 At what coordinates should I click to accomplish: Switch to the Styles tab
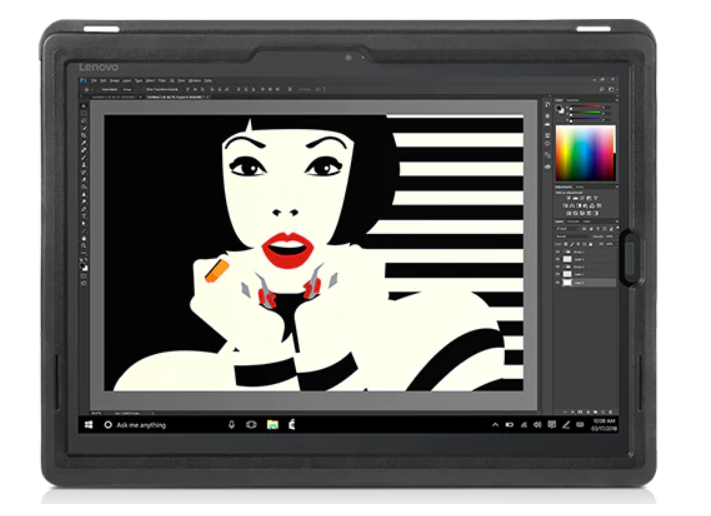[580, 187]
